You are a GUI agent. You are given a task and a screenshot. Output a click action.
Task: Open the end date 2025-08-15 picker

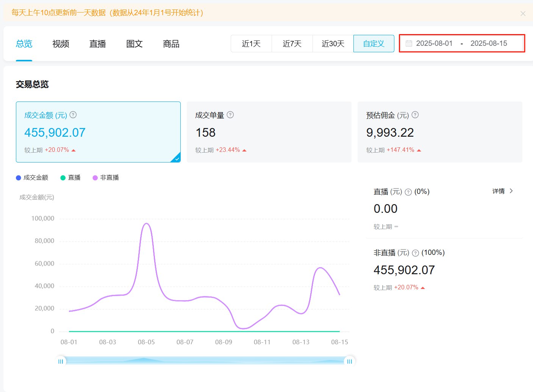pyautogui.click(x=489, y=44)
